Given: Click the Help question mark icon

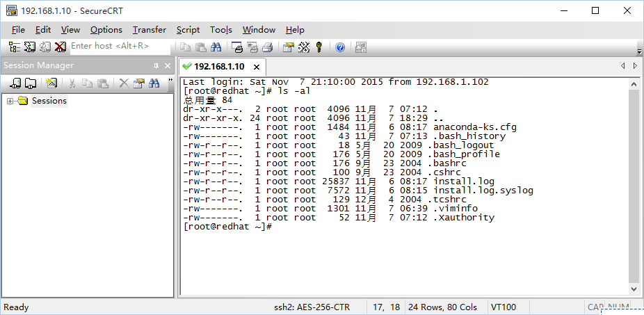Looking at the screenshot, I should [340, 47].
